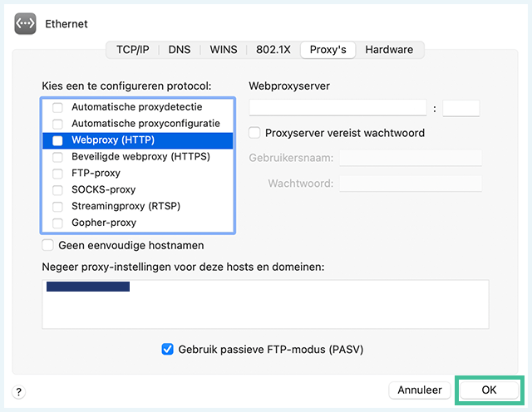Click the bypass hosts and domains text area
Image resolution: width=532 pixels, height=412 pixels.
265,304
